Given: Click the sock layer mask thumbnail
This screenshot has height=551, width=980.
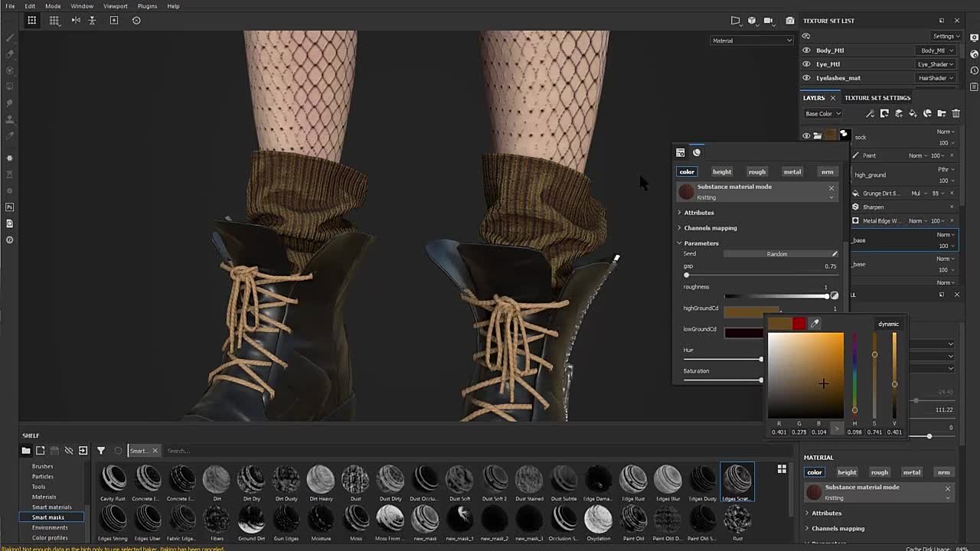Looking at the screenshot, I should point(844,135).
